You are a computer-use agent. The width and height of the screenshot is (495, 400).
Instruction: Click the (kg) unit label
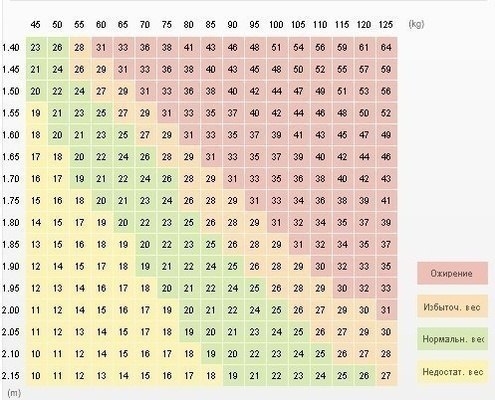tap(416, 24)
